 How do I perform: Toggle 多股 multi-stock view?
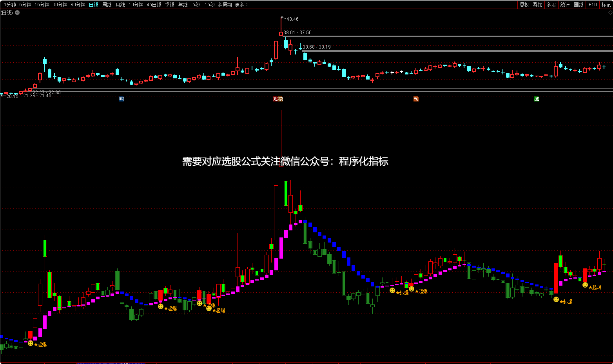(x=551, y=5)
